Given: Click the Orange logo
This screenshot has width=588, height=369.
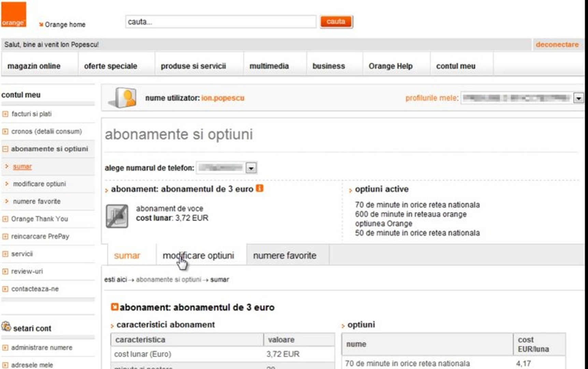Looking at the screenshot, I should pyautogui.click(x=14, y=14).
